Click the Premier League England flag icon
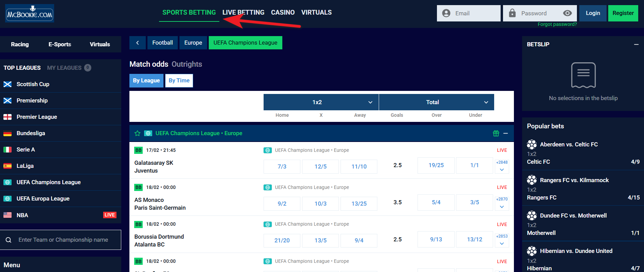This screenshot has height=272, width=644. tap(7, 117)
